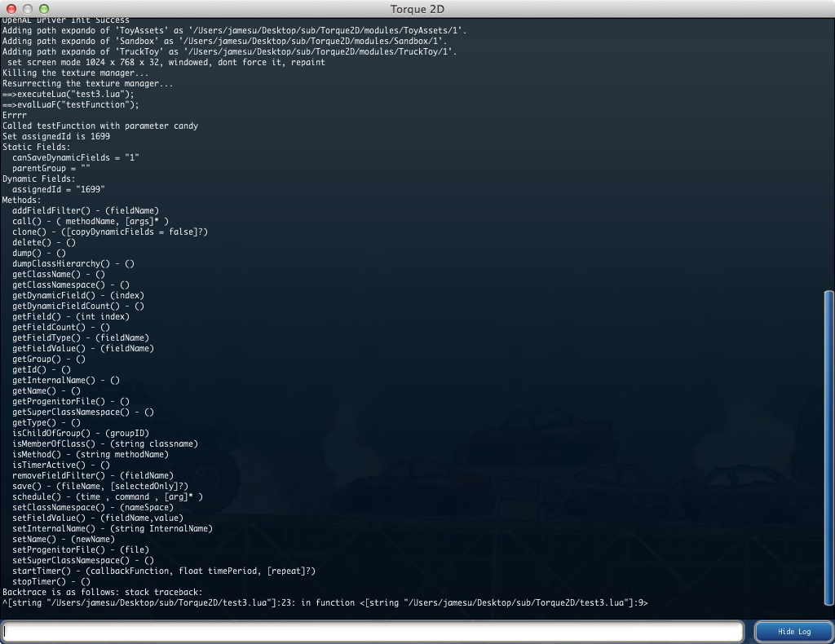The width and height of the screenshot is (835, 644).
Task: Click the stopTimer() method entry
Action: click(x=51, y=581)
